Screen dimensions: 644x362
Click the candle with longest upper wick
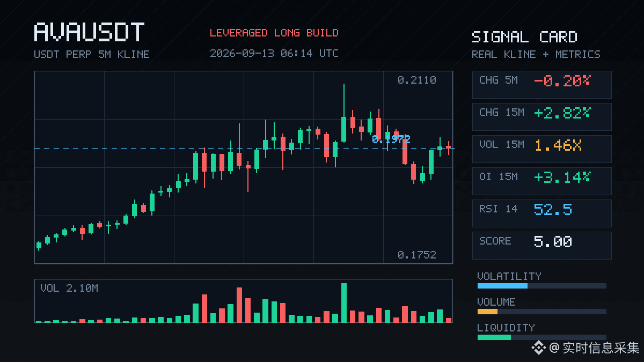coord(344,113)
